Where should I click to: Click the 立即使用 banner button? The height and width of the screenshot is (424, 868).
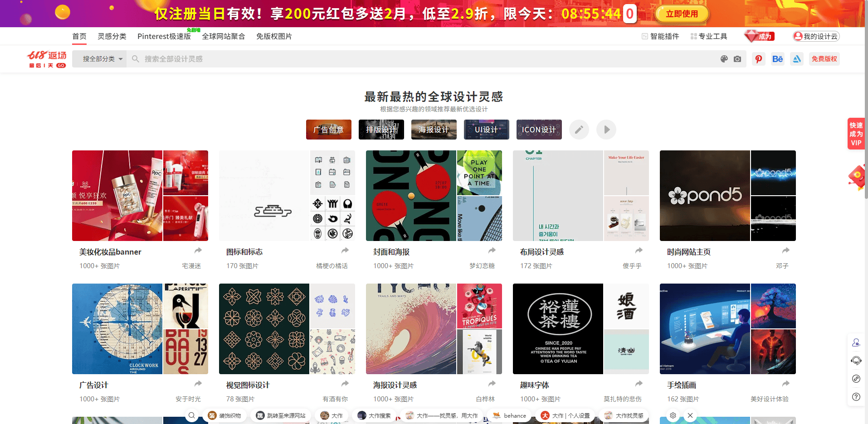[x=682, y=14]
